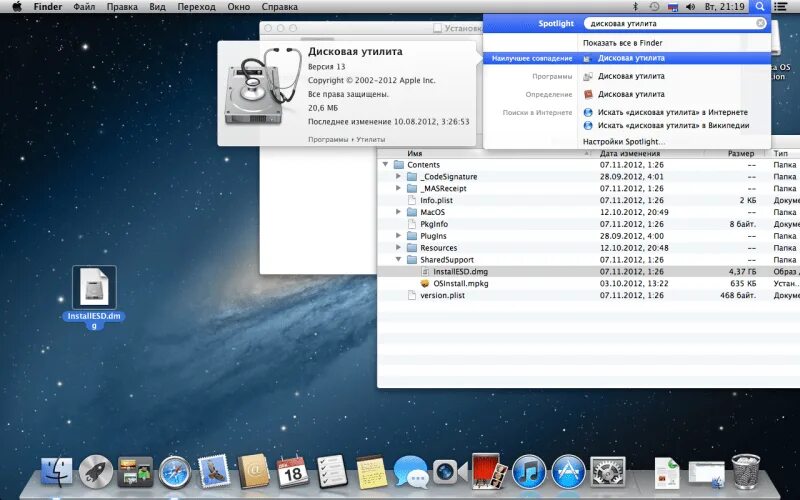Image resolution: width=800 pixels, height=500 pixels.
Task: Expand the _MASReceipt folder
Action: click(x=398, y=188)
